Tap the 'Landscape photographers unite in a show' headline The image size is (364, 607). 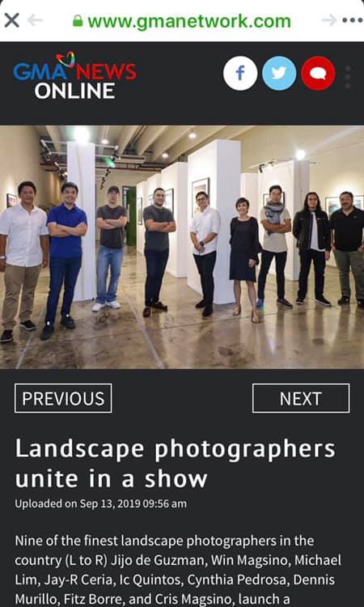tap(176, 464)
